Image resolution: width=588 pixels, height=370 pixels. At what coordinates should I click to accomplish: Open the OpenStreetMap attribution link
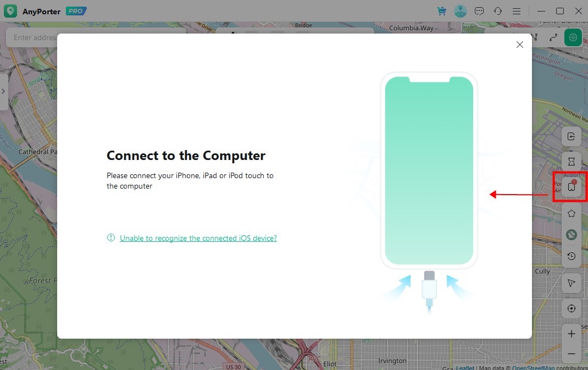click(x=533, y=367)
